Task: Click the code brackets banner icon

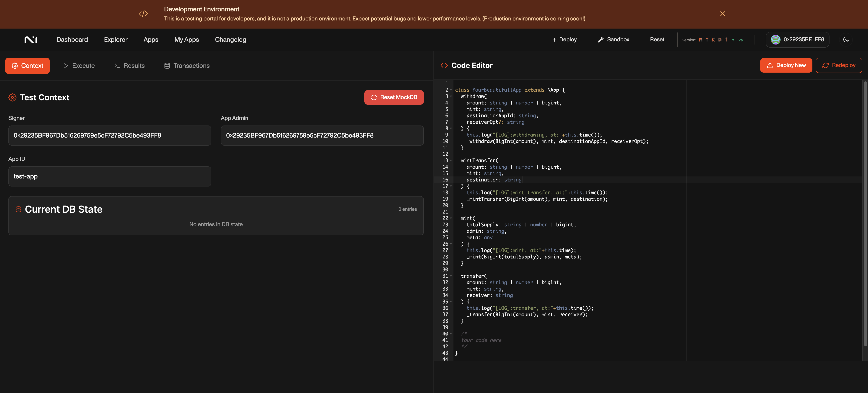Action: (143, 14)
